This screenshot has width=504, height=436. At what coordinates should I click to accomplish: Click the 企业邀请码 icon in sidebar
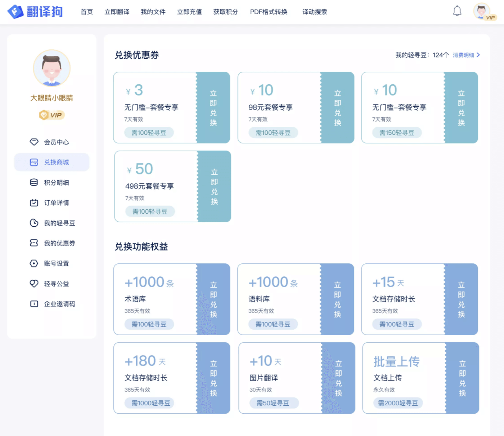click(34, 304)
